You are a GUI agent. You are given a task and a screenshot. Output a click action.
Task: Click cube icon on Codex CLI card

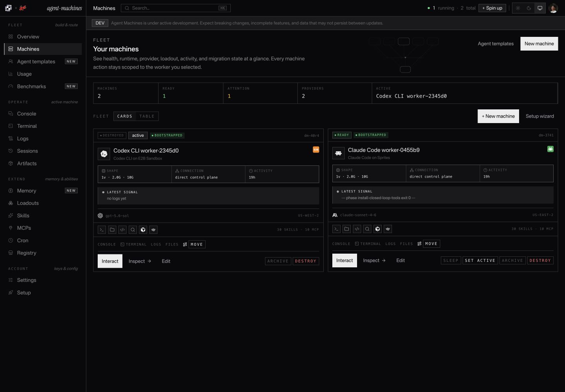tap(143, 230)
